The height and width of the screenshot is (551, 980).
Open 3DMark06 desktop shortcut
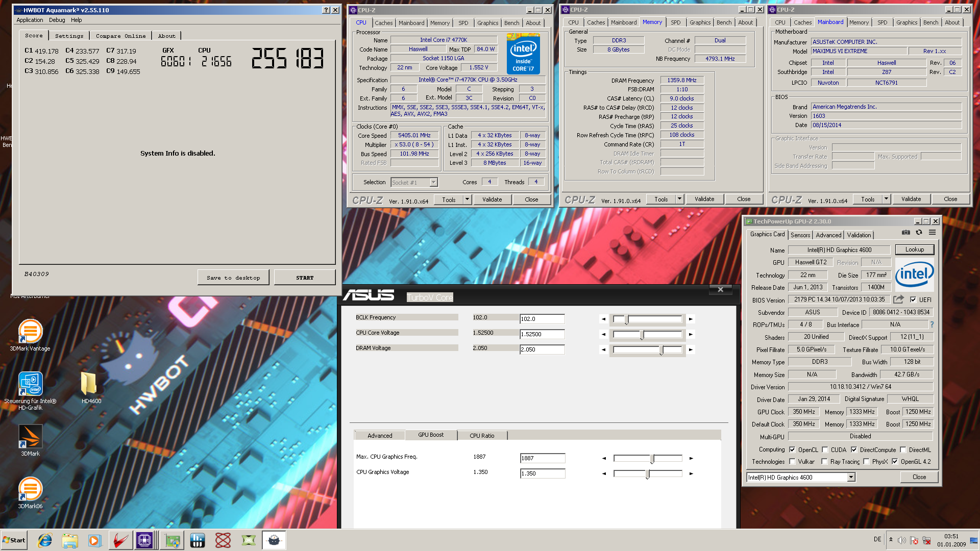pyautogui.click(x=30, y=492)
